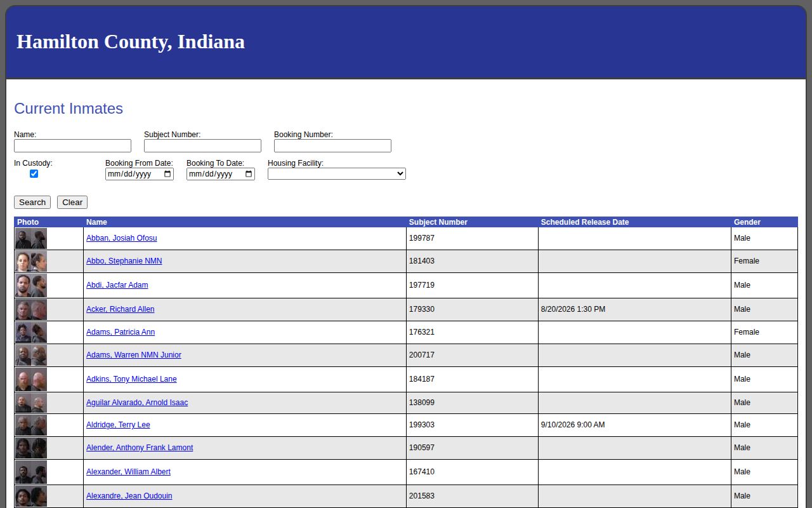
Task: Click the Search button
Action: point(32,203)
